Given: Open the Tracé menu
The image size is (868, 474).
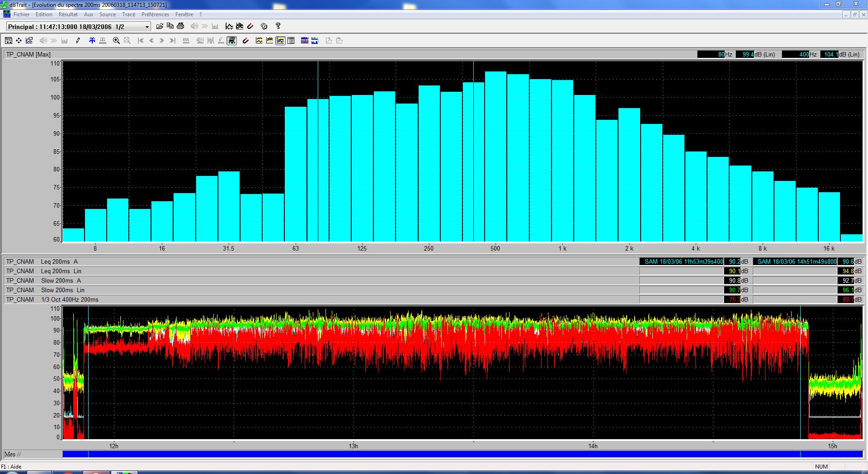Looking at the screenshot, I should [x=129, y=14].
